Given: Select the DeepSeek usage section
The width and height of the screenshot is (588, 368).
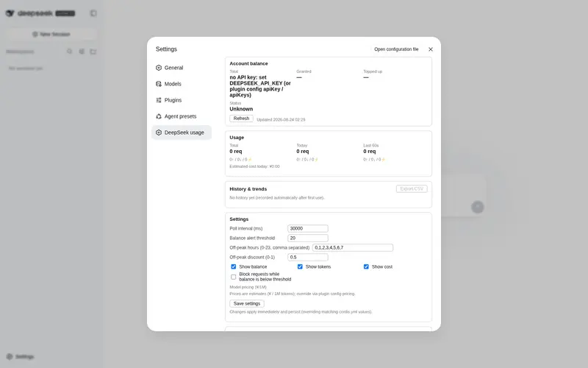Looking at the screenshot, I should point(182,132).
